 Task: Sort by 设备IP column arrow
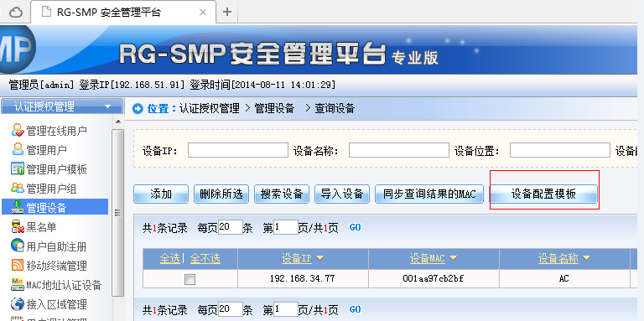click(319, 258)
